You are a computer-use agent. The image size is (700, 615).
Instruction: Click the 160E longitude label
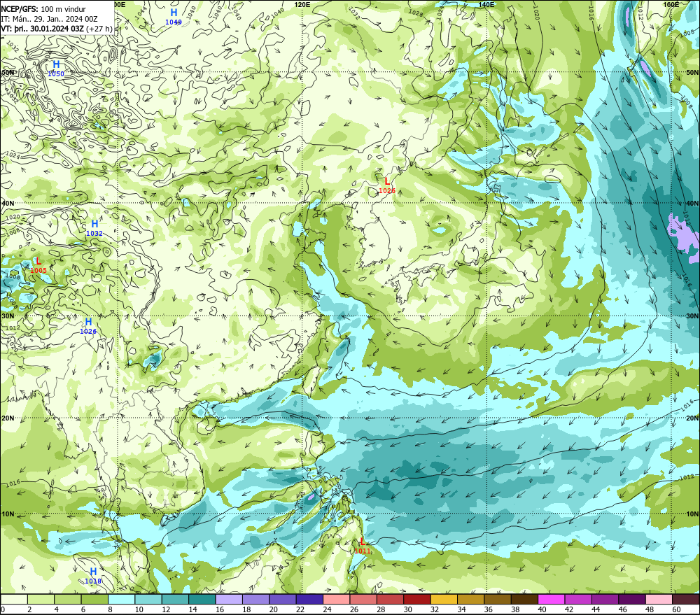[671, 4]
